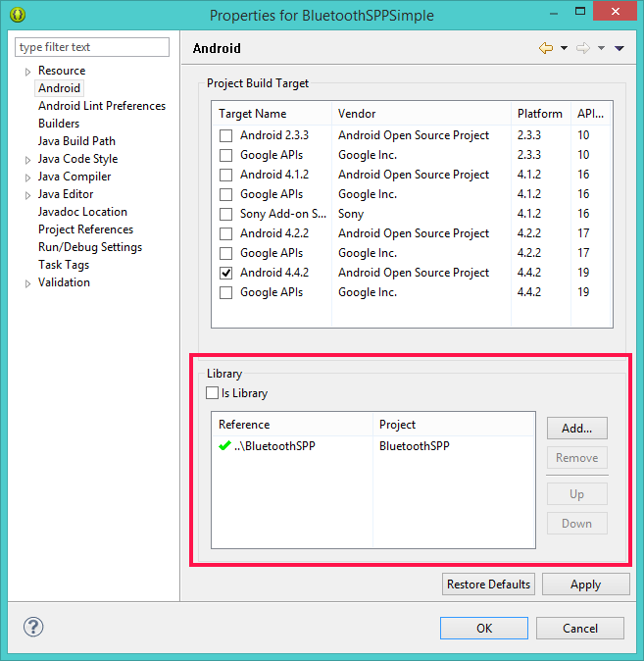This screenshot has width=644, height=661.
Task: Click green checkmark beside ..\BluetoothSPP reference
Action: pos(224,445)
